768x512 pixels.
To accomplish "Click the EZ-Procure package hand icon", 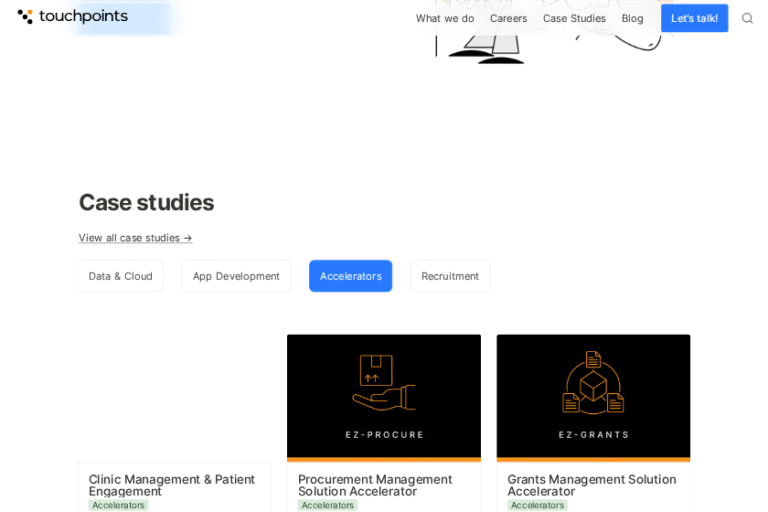I will pyautogui.click(x=383, y=383).
